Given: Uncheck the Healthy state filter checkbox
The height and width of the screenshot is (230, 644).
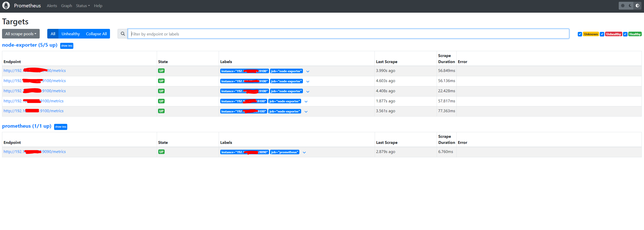Looking at the screenshot, I should (625, 34).
